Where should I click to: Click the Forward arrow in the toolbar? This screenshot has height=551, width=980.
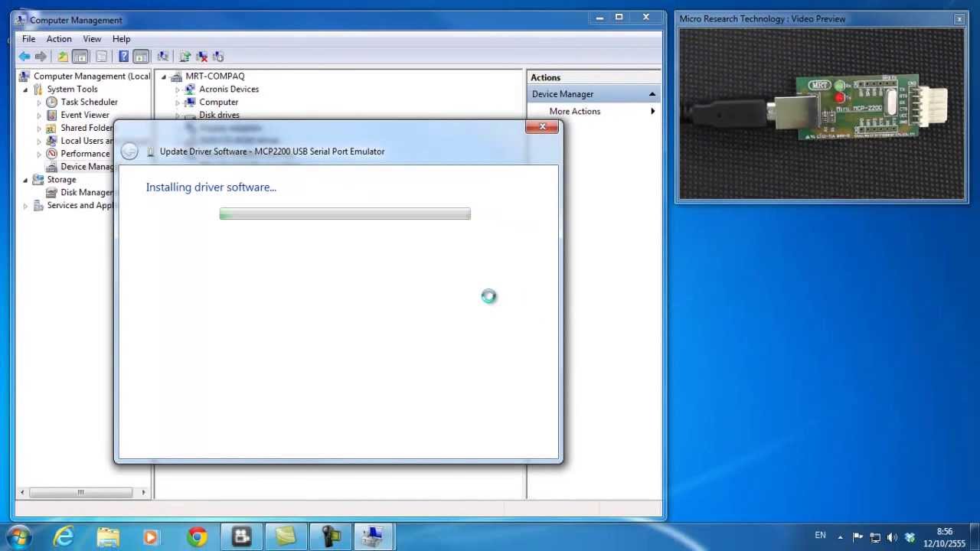click(x=41, y=57)
